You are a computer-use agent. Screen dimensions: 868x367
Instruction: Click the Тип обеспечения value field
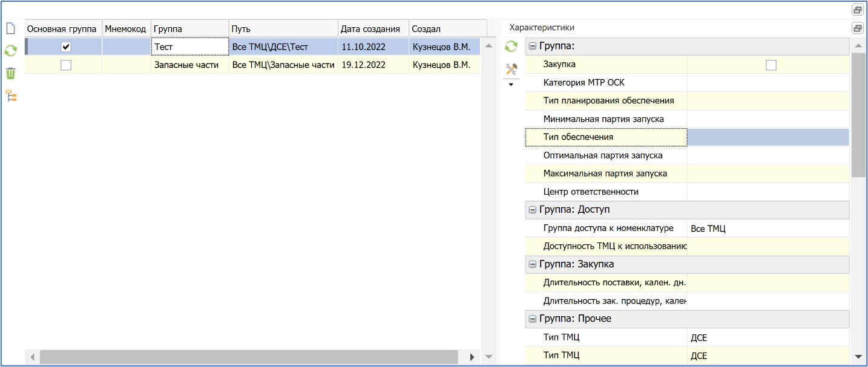point(768,137)
